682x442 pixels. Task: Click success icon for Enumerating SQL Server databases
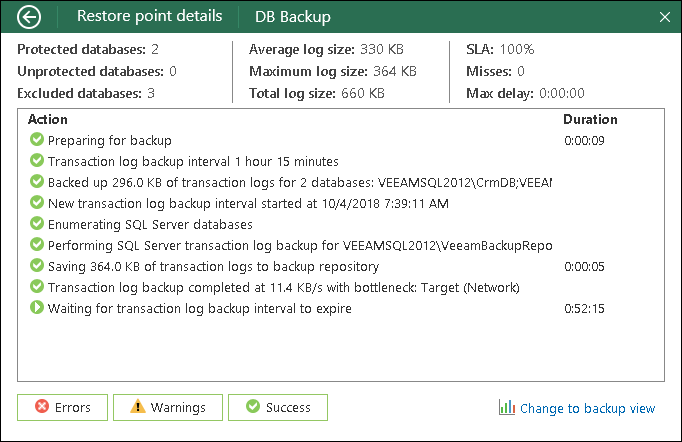37,223
